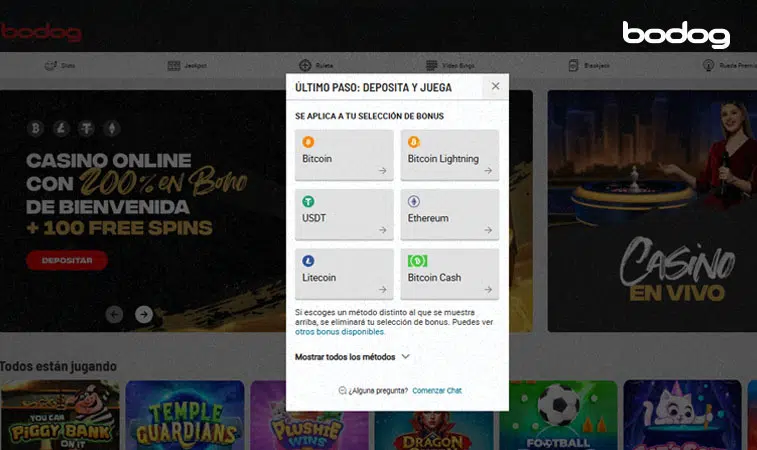Advance to next banner slide arrow
Screen dimensions: 757x450
(144, 314)
